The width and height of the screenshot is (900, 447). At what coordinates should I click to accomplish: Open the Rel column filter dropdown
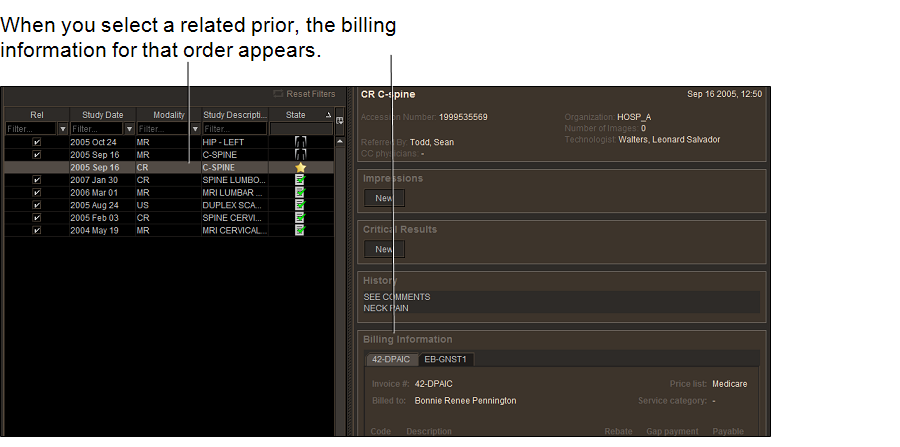point(63,129)
